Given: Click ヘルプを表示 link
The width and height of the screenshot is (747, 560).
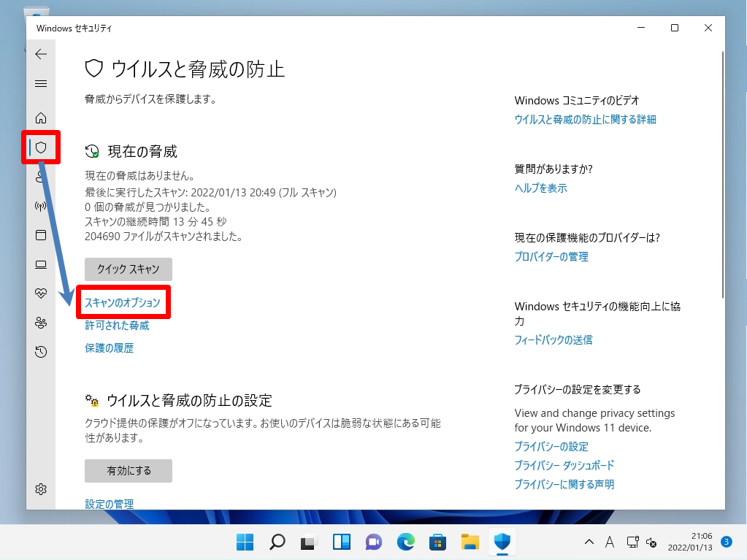Looking at the screenshot, I should coord(541,188).
